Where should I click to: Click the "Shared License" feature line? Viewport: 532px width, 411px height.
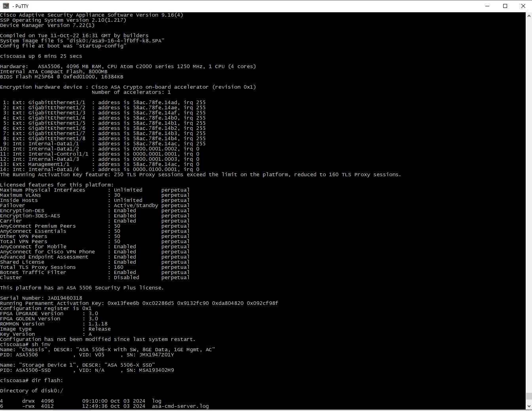click(x=95, y=262)
